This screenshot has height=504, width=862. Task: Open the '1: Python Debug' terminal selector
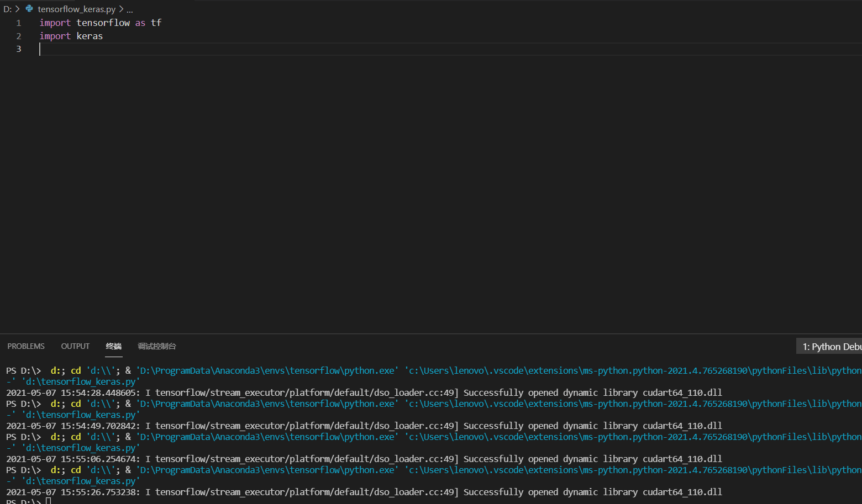[x=831, y=346]
